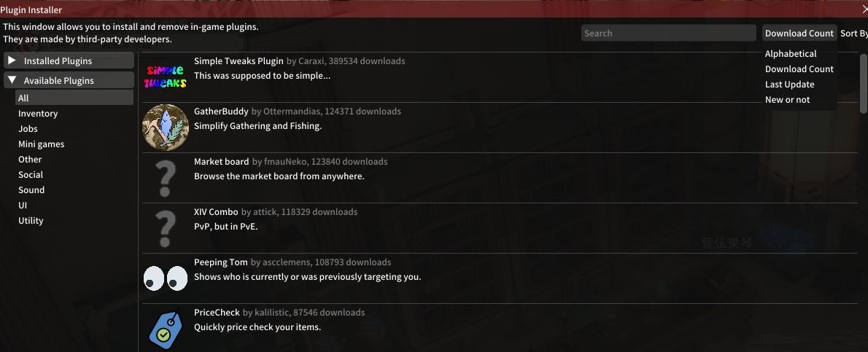This screenshot has width=868, height=352.
Task: Select the Inventory category
Action: click(38, 114)
